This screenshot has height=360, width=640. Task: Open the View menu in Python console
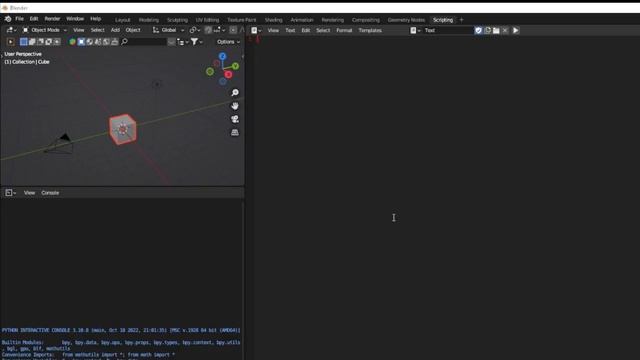[29, 193]
